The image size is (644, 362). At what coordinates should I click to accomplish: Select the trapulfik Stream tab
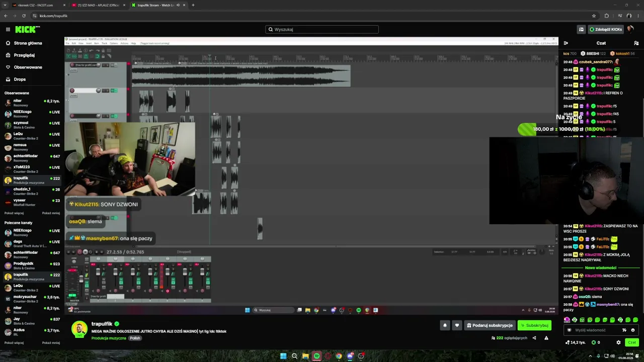point(158,5)
